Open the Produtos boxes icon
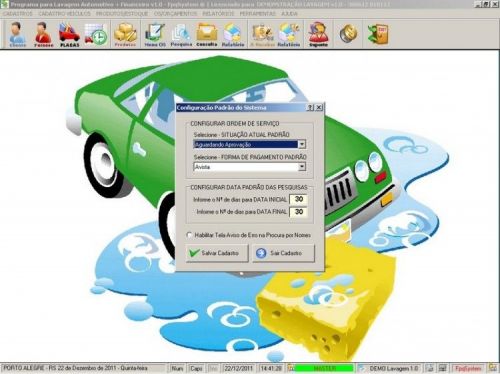The height and width of the screenshot is (374, 500). [125, 34]
